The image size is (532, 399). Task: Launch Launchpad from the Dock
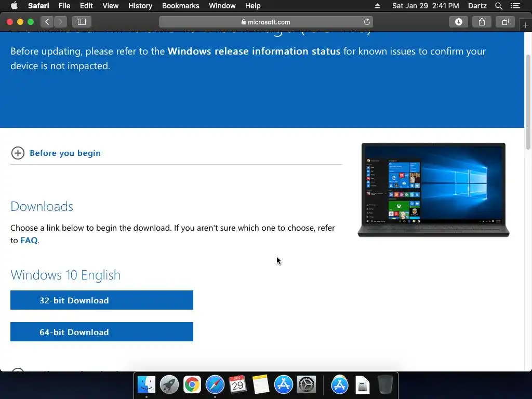169,385
